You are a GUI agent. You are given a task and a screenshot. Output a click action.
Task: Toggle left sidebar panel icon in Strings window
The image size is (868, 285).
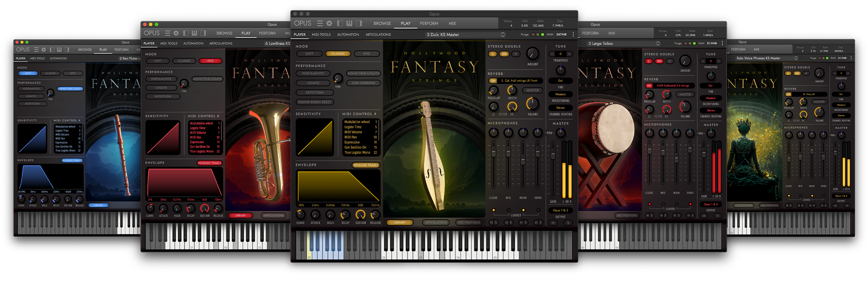pos(340,23)
